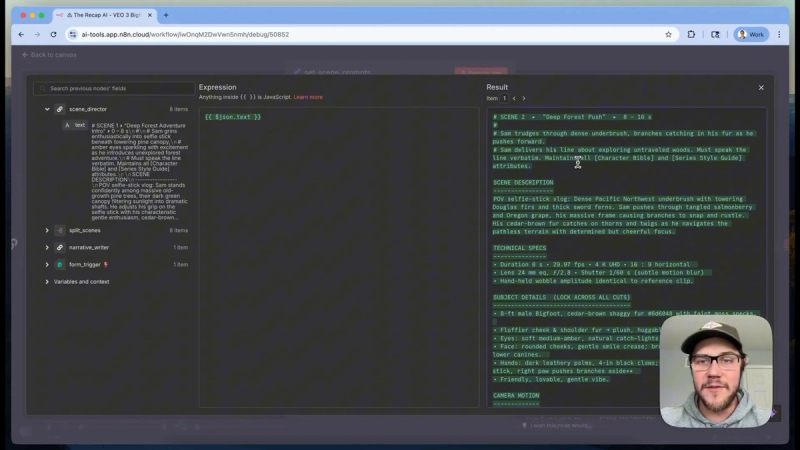Click the split_scenes label
Screen dimensions: 800x450
85,231
